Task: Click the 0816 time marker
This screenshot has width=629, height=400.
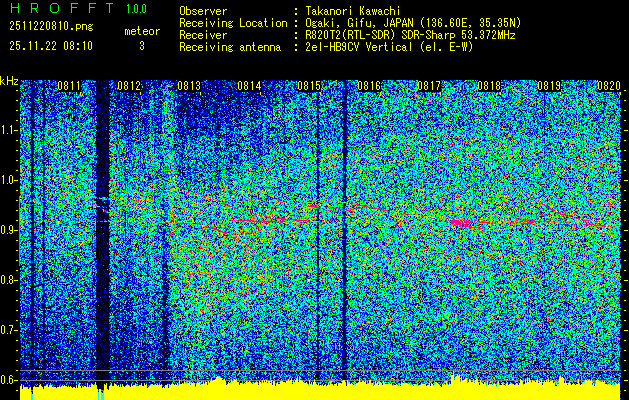Action: point(369,86)
